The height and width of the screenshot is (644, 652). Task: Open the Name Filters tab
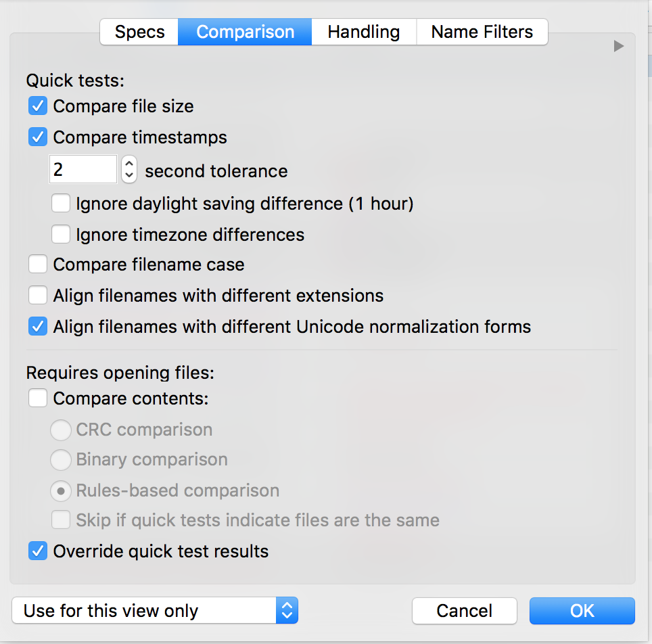[482, 32]
